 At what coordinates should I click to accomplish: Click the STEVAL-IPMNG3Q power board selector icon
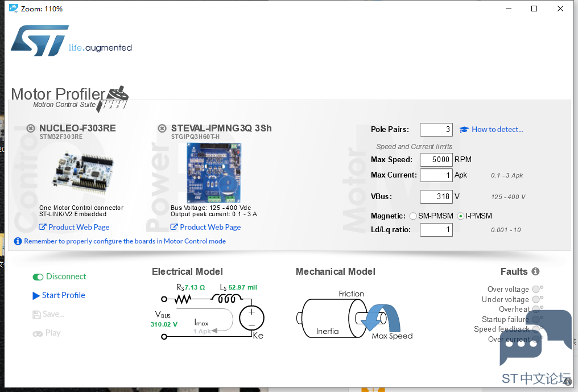coord(162,129)
